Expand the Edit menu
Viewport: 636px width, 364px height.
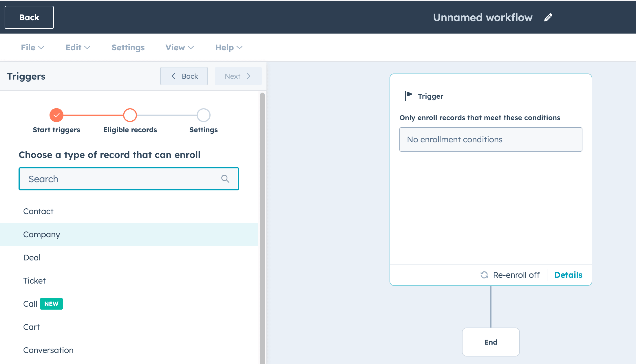[x=78, y=47]
